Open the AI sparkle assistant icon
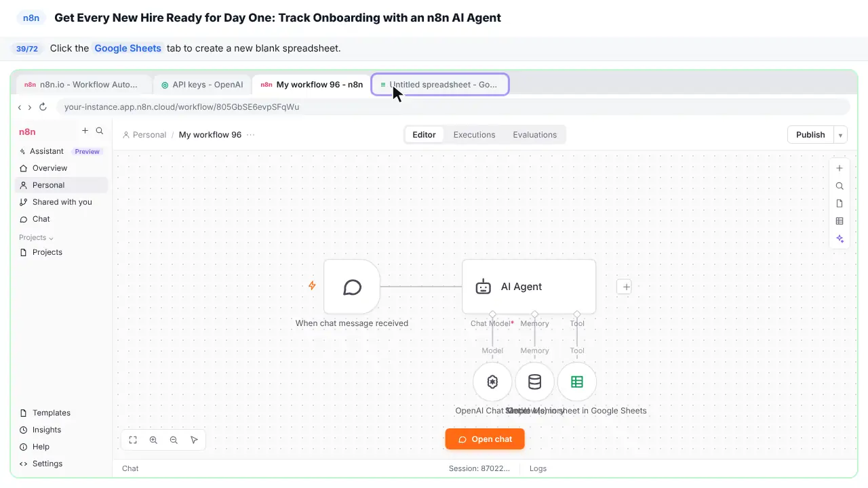 click(x=840, y=239)
